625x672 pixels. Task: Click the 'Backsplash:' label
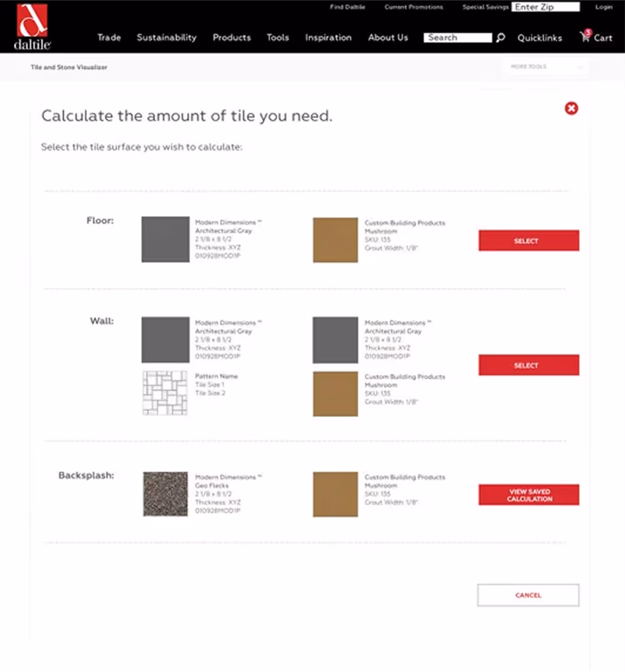click(86, 475)
